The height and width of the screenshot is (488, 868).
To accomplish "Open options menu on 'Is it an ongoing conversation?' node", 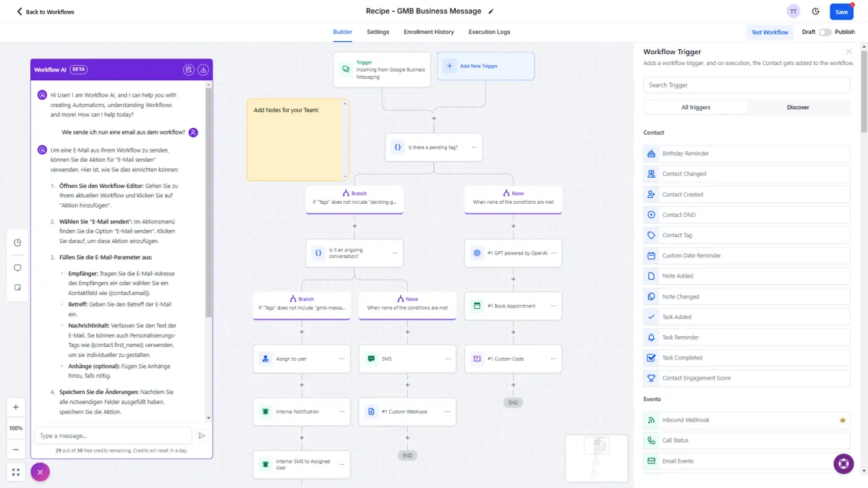I will click(395, 253).
